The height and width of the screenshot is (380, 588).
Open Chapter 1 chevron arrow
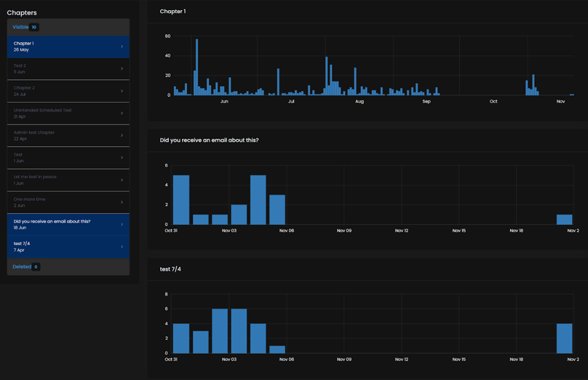122,46
